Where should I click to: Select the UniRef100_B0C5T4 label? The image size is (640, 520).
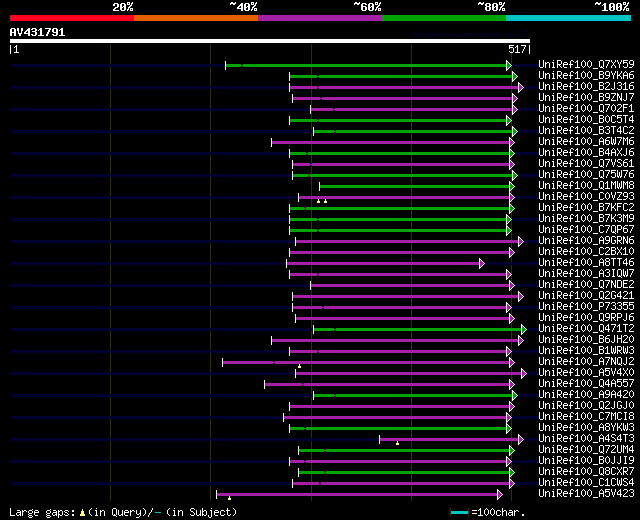[x=586, y=120]
